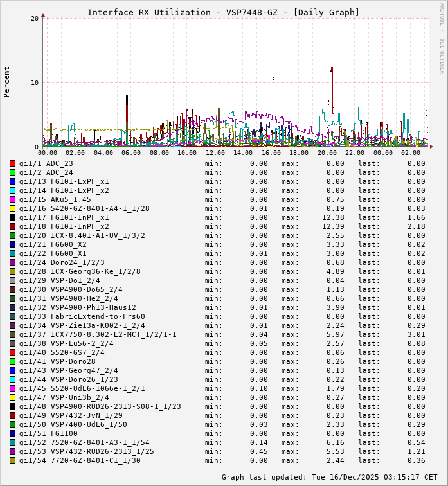This screenshot has width=448, height=486.
Task: Click the yellow swatch for gi1/16 5420-GZ-8401-A4
Action: pyautogui.click(x=12, y=208)
